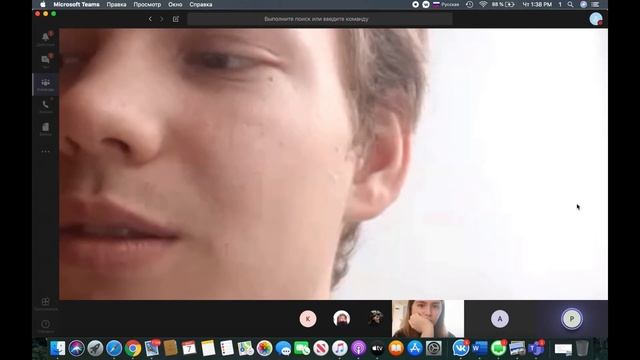This screenshot has width=640, height=360.
Task: Open the Apple menu
Action: click(43, 4)
